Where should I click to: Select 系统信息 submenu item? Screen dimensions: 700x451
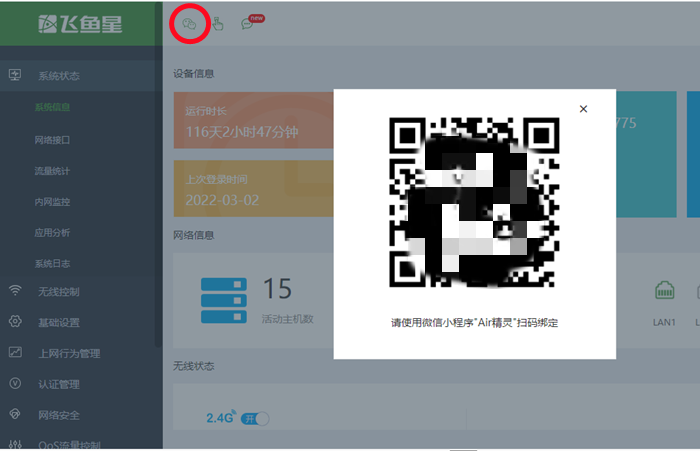pos(52,107)
